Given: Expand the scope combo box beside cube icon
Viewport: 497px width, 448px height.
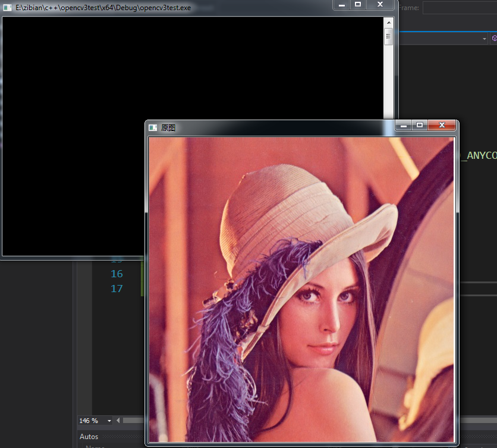Looking at the screenshot, I should (484, 39).
